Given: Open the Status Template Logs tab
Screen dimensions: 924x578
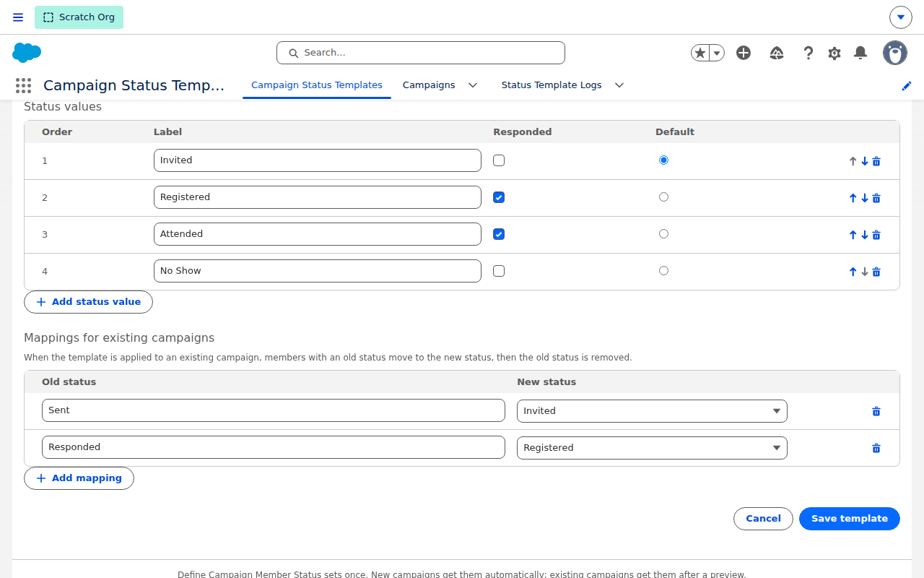Looking at the screenshot, I should [x=552, y=85].
